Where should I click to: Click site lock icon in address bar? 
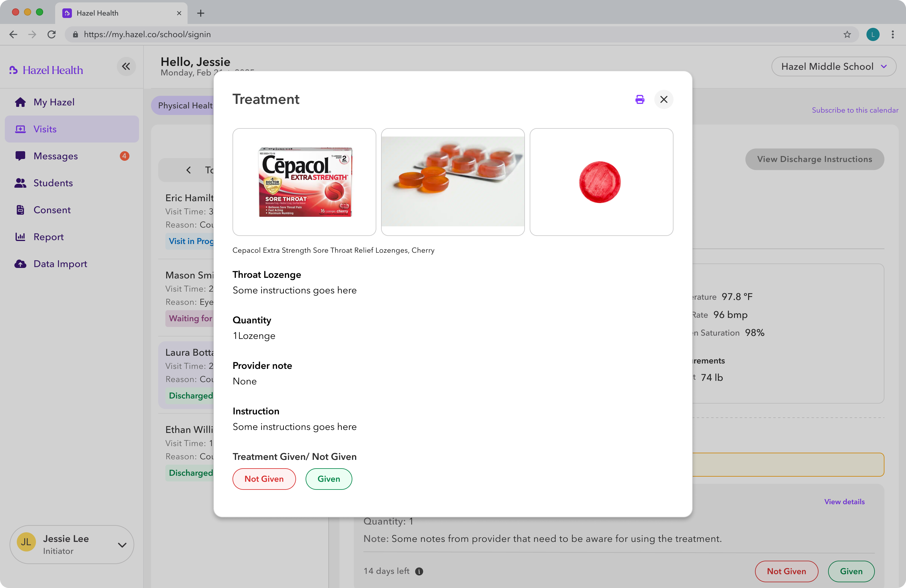point(75,34)
